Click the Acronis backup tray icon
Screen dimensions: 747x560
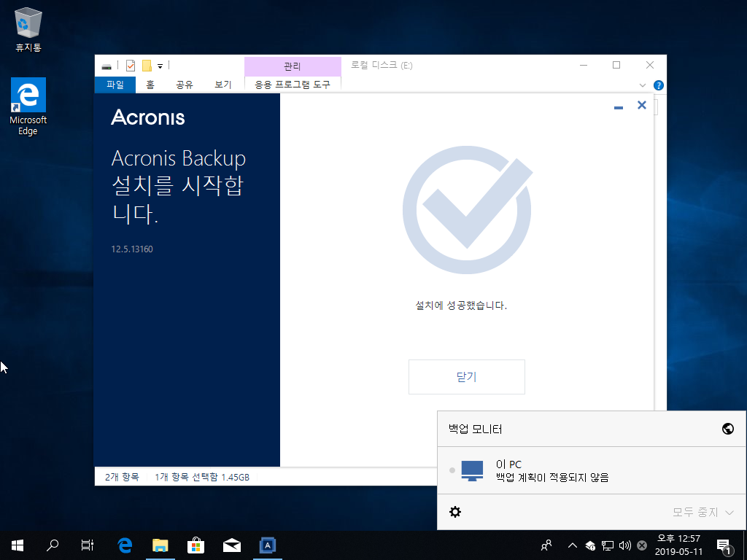(590, 545)
